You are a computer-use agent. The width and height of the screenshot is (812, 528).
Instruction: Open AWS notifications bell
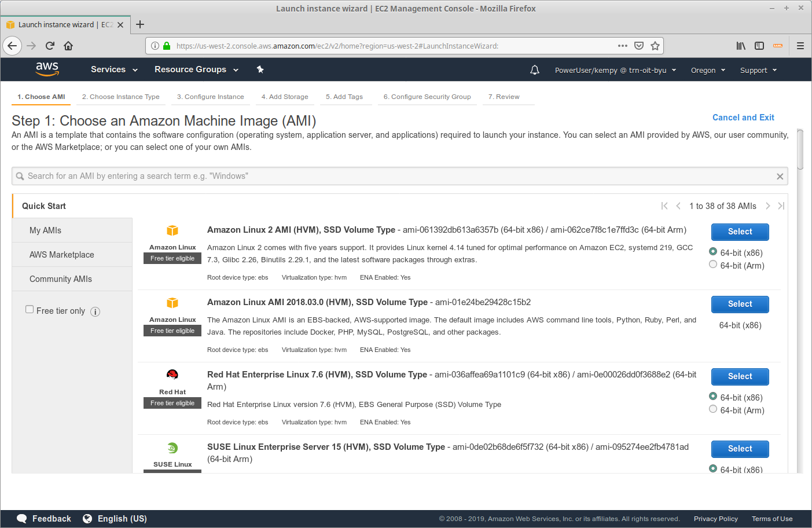[x=535, y=70]
